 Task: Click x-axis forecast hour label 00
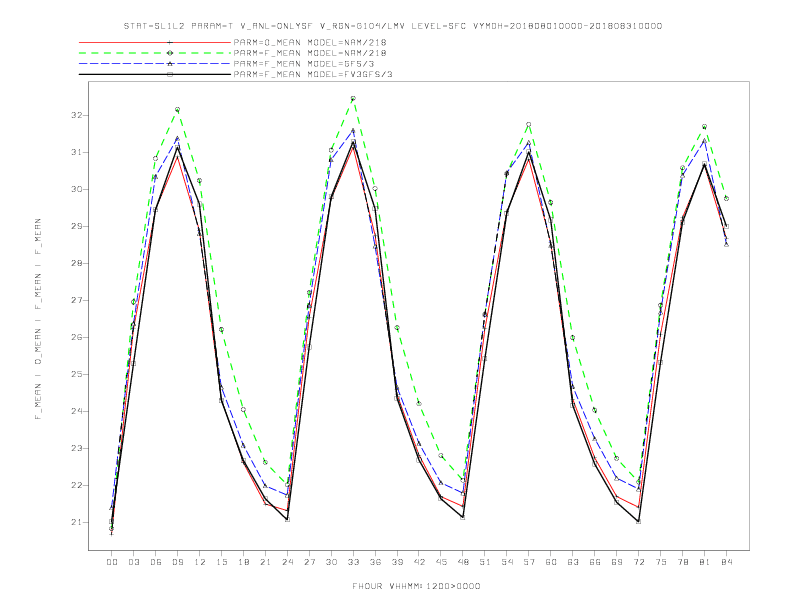click(x=112, y=562)
